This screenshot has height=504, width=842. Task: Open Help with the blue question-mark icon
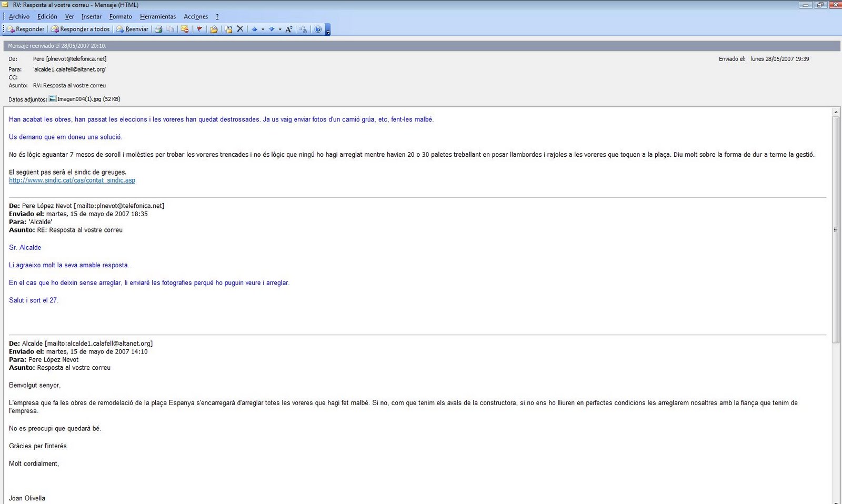(x=318, y=29)
